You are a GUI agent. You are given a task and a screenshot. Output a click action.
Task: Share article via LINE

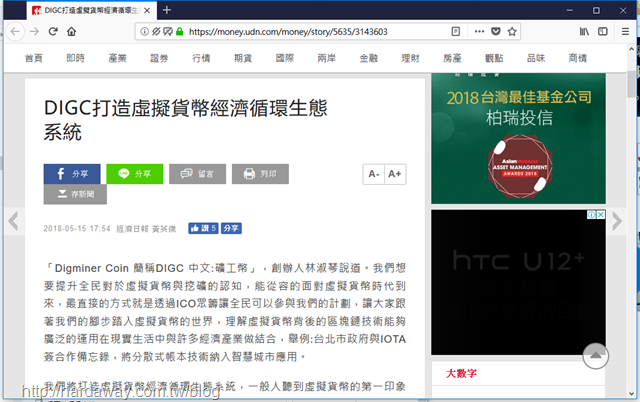point(135,174)
